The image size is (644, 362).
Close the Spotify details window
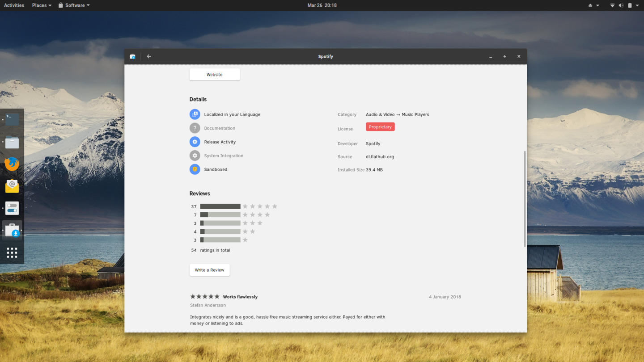(x=519, y=56)
